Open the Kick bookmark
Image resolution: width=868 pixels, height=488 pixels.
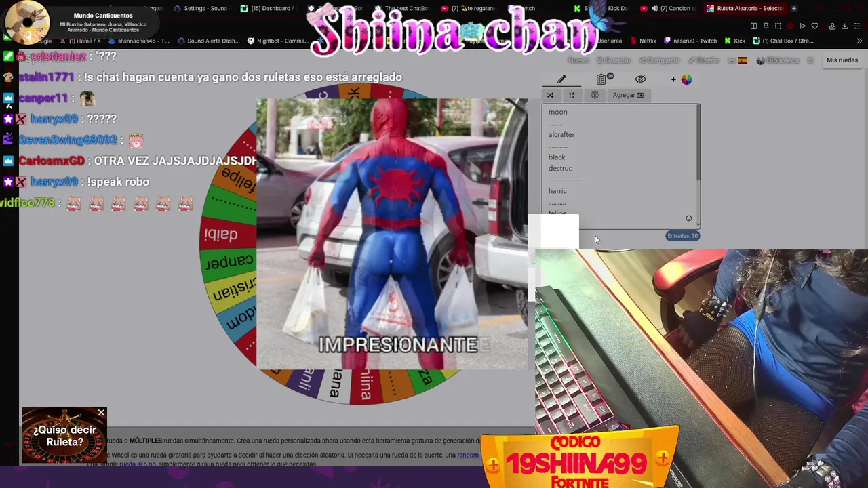point(734,41)
